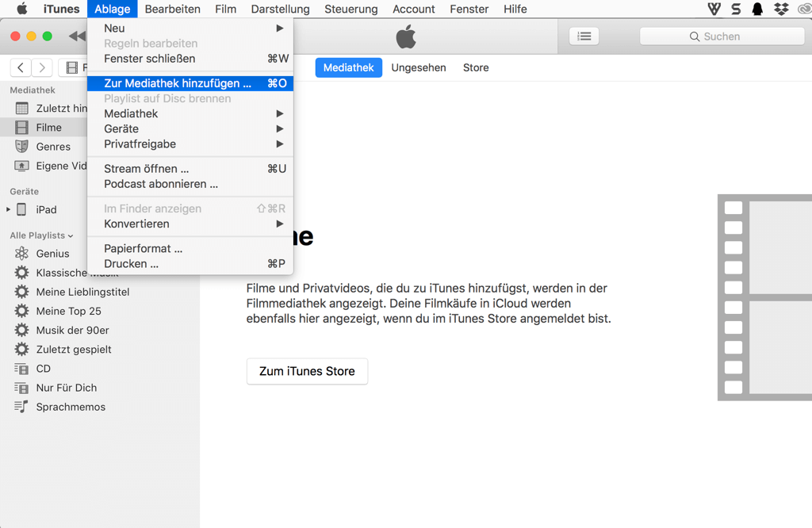Click the Zum iTunes Store button
This screenshot has height=528, width=812.
(307, 371)
